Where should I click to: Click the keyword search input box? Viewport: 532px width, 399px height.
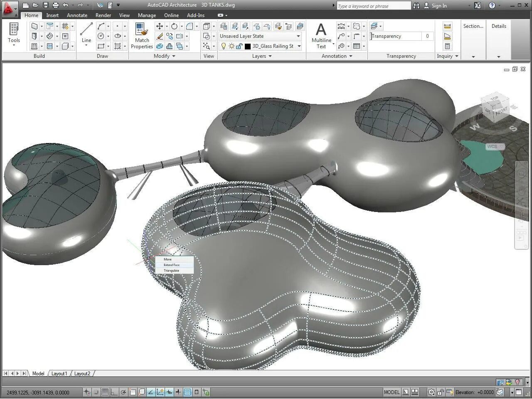[374, 6]
